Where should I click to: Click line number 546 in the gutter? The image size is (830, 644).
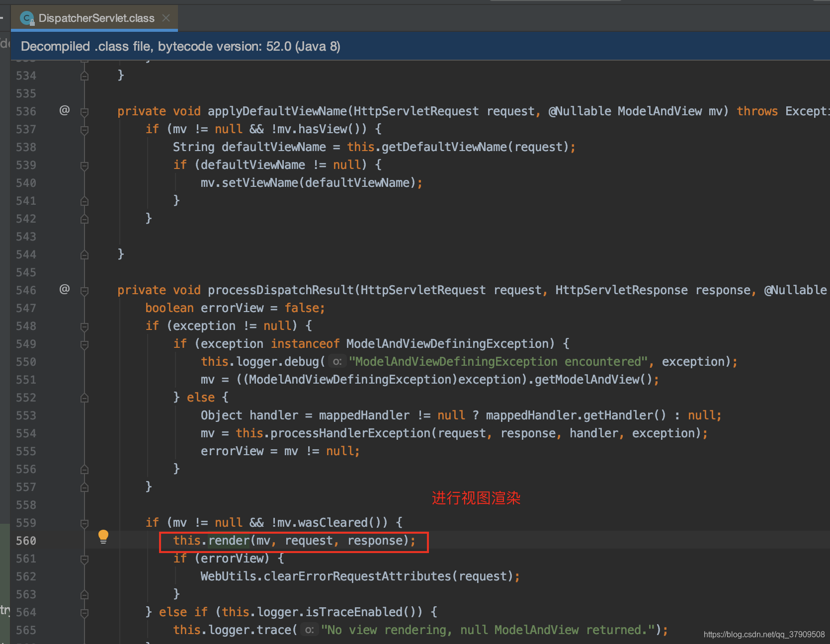coord(26,290)
